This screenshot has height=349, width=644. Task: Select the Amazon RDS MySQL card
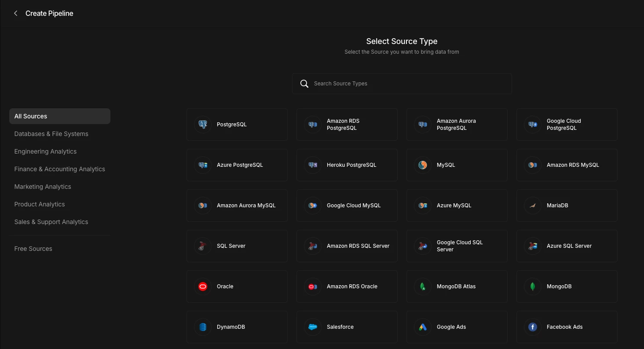(567, 165)
